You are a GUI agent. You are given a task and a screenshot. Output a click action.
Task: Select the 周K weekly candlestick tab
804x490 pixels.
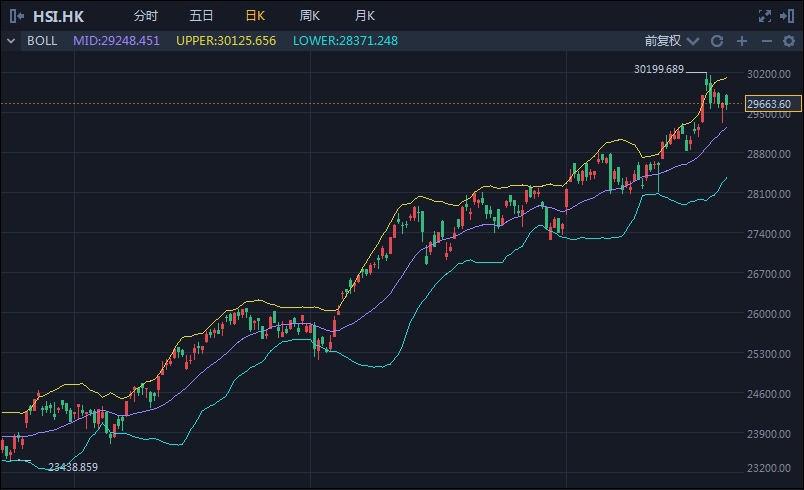pos(310,16)
